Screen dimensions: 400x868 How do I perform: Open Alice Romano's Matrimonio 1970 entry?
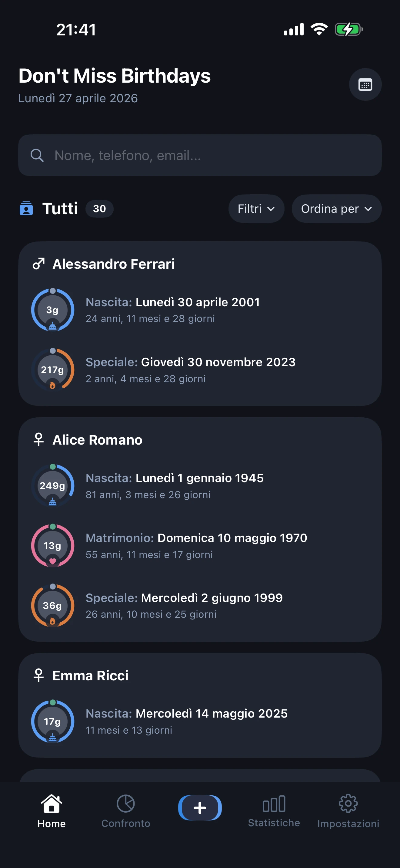click(196, 546)
